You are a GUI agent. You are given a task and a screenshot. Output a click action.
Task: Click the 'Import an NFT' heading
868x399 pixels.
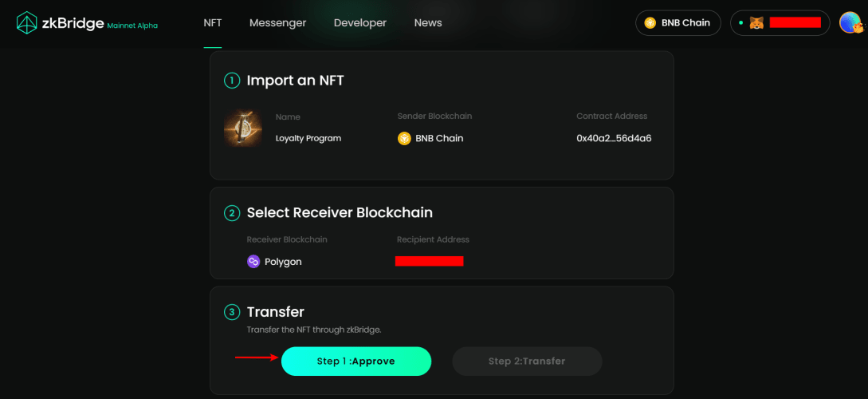point(295,81)
